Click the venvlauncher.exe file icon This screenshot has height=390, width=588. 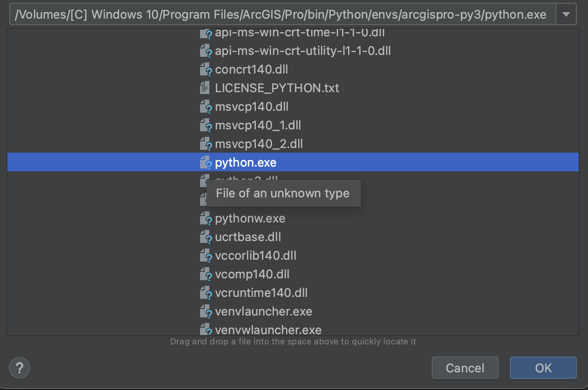point(206,312)
